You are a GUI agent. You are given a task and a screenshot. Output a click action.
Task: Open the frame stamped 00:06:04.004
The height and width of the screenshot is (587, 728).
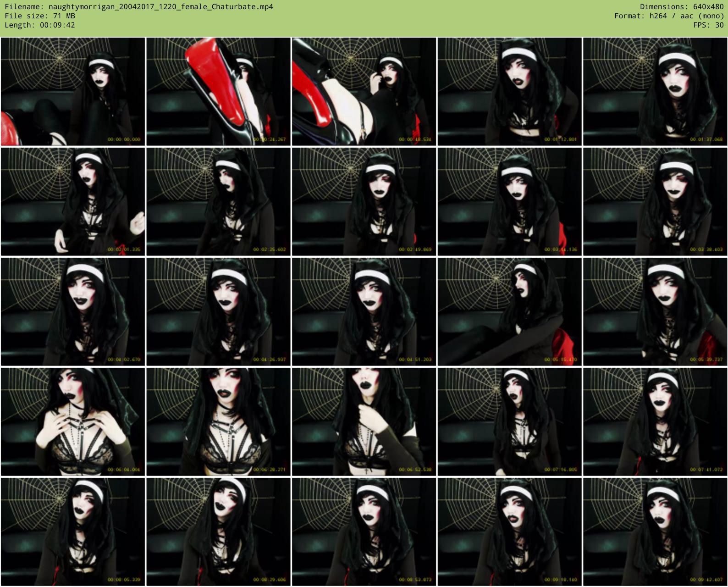coord(73,421)
